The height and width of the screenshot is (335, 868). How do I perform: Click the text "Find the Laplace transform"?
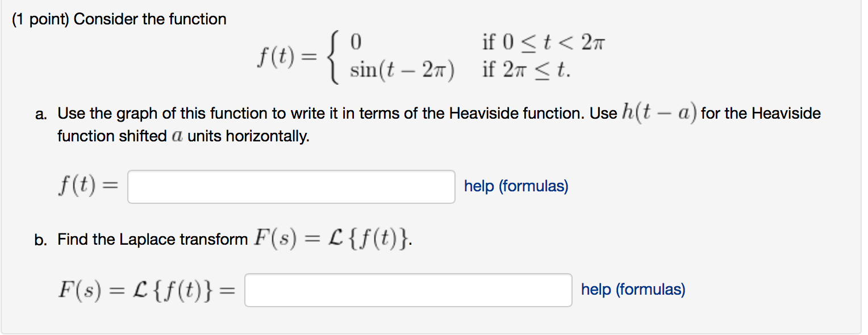(x=152, y=240)
